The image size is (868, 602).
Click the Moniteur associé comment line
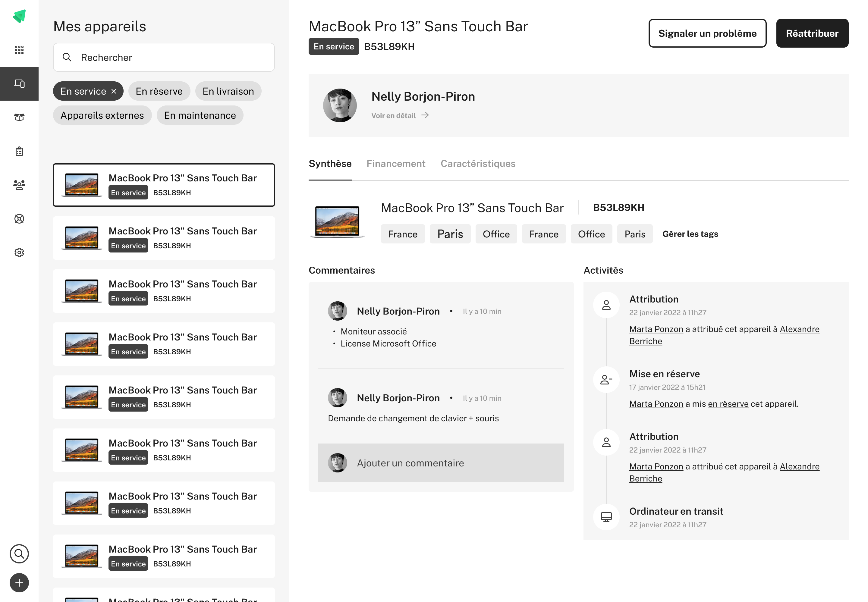pyautogui.click(x=373, y=331)
